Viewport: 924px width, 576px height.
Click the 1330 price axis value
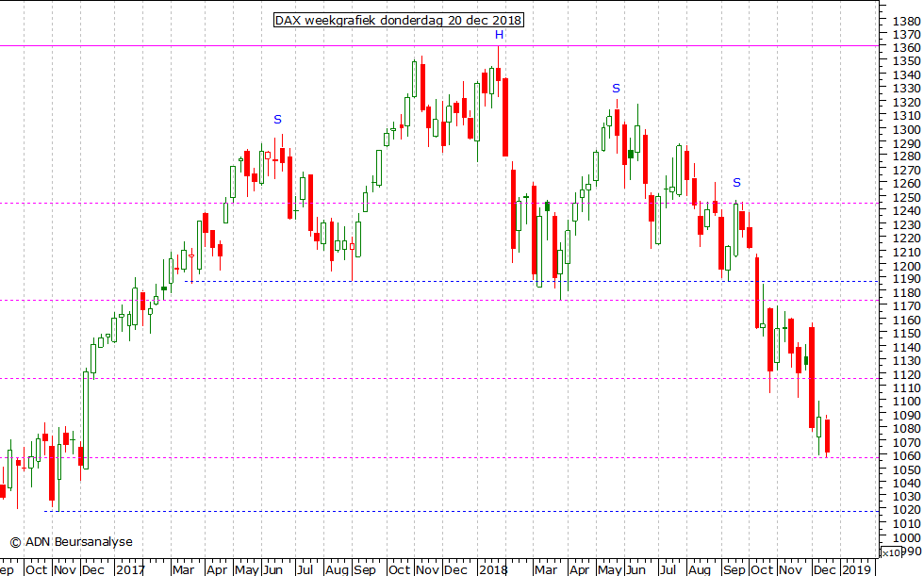click(x=906, y=89)
